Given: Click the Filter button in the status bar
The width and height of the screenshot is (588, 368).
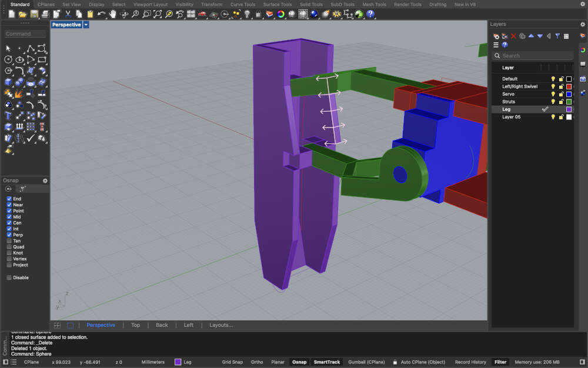Looking at the screenshot, I should tap(500, 362).
